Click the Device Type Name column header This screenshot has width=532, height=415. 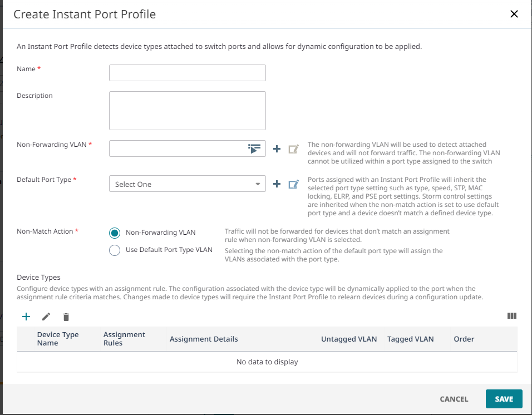[58, 339]
